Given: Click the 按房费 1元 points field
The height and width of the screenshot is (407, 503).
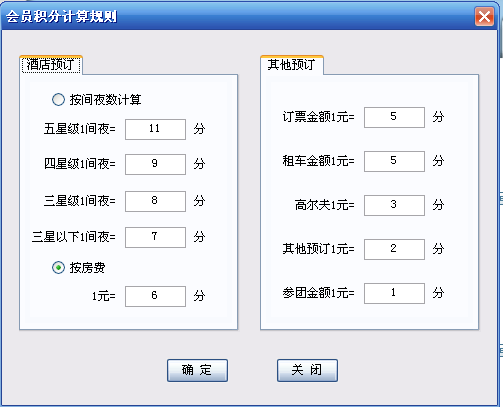Looking at the screenshot, I should [155, 296].
